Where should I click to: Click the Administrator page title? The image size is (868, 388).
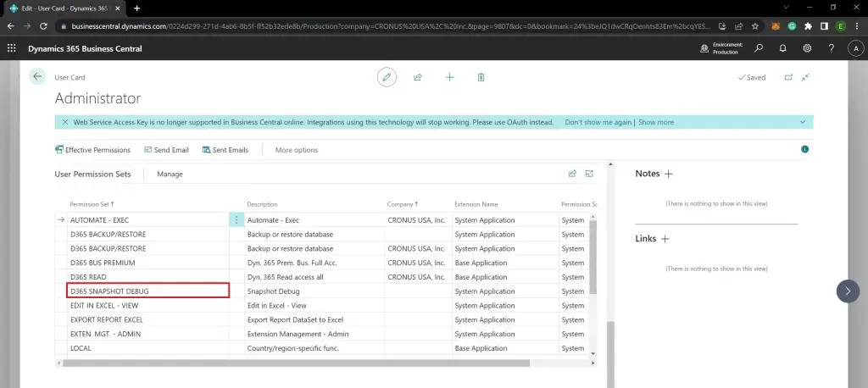pyautogui.click(x=97, y=98)
